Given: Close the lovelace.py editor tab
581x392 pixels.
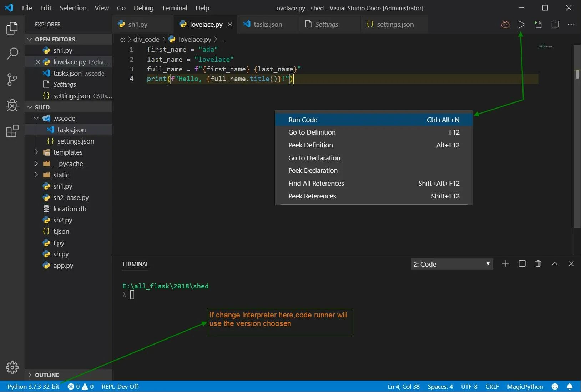Looking at the screenshot, I should (230, 24).
